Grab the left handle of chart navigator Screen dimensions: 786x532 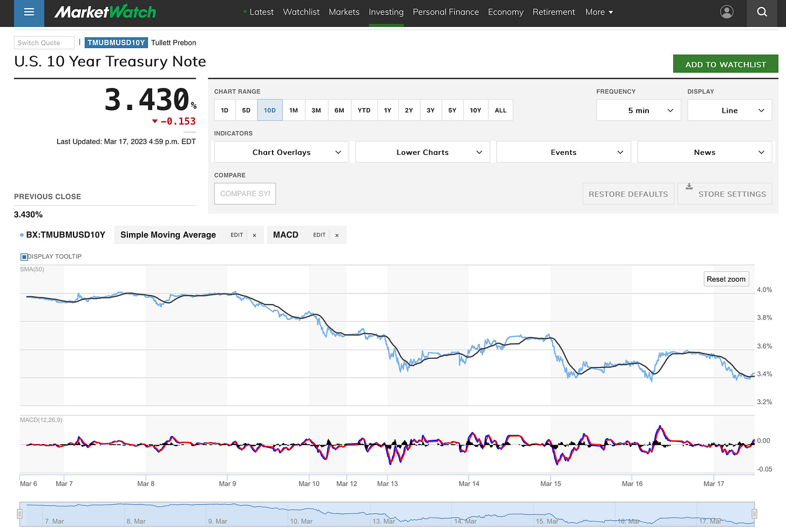pos(20,514)
